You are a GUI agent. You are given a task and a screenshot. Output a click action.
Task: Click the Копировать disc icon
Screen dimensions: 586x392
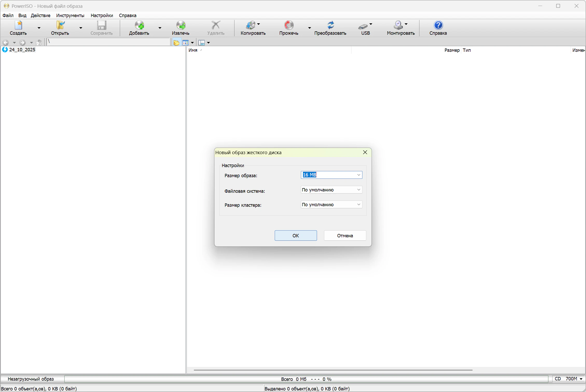[x=250, y=25]
